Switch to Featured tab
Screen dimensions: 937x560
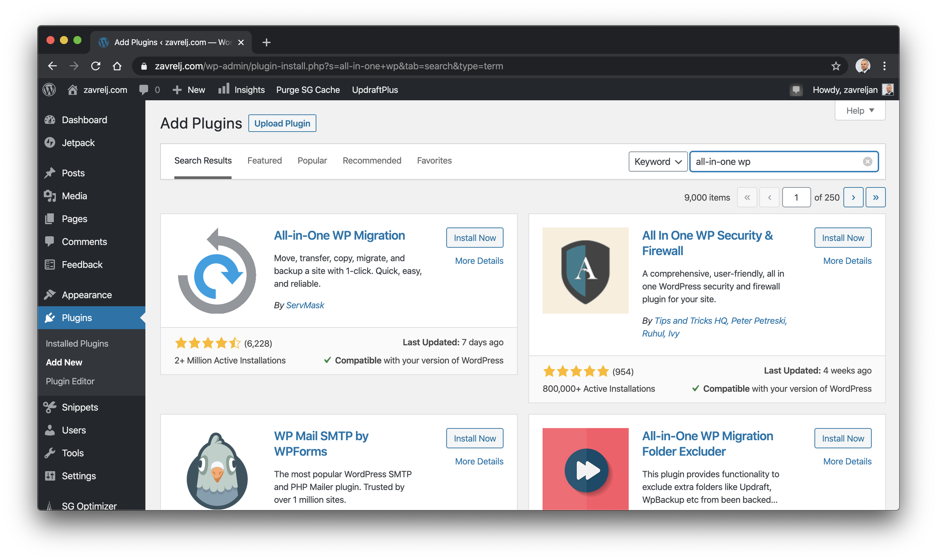pyautogui.click(x=265, y=160)
